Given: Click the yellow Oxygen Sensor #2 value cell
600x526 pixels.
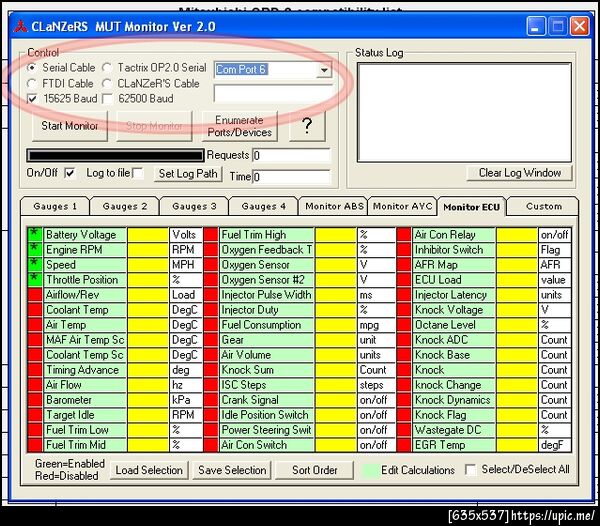Looking at the screenshot, I should [336, 280].
